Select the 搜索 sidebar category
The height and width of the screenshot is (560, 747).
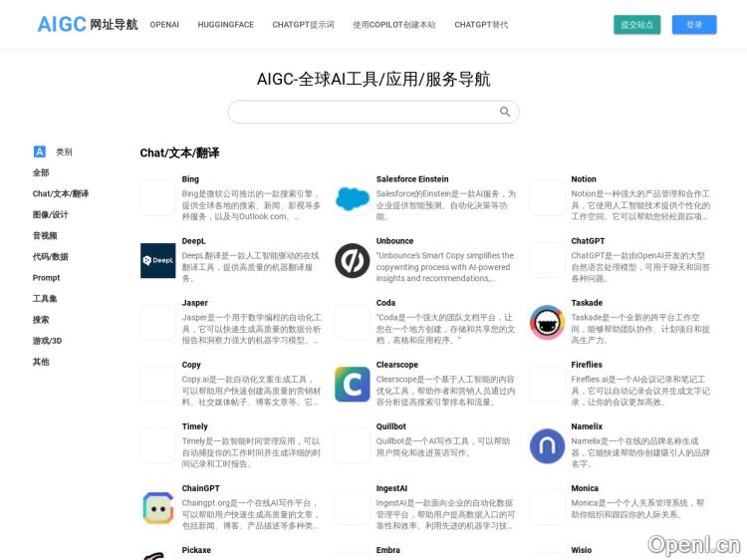[x=41, y=319]
